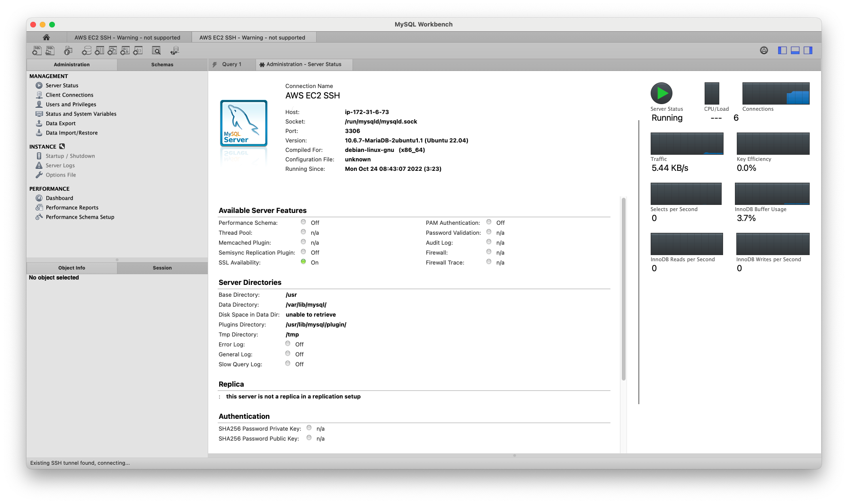Open Startup / Shutdown

[70, 156]
